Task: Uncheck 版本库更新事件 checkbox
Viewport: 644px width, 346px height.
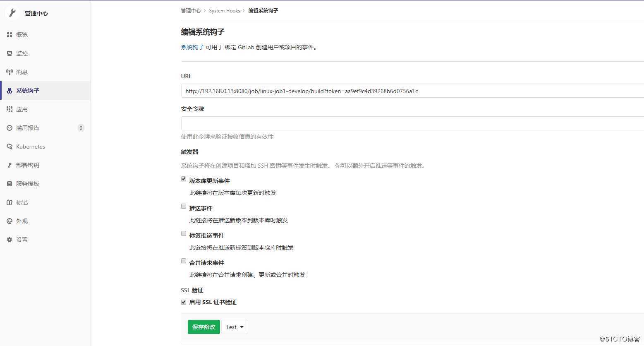Action: click(x=184, y=179)
